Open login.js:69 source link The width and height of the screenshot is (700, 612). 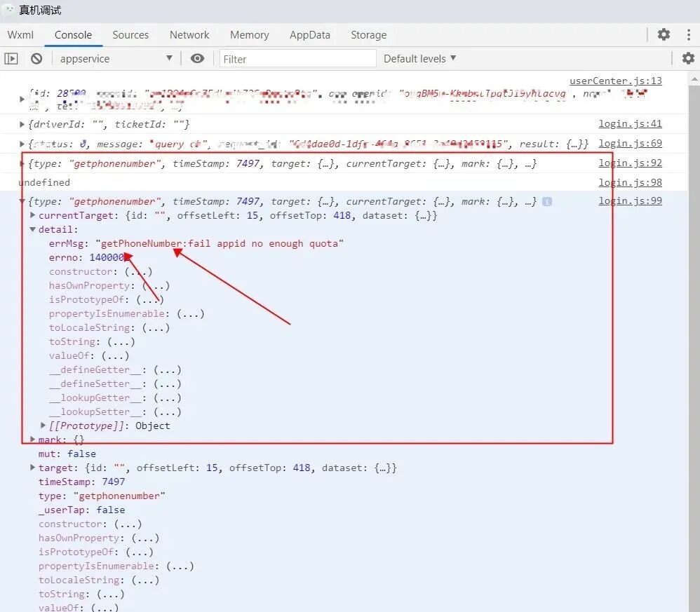[x=630, y=143]
